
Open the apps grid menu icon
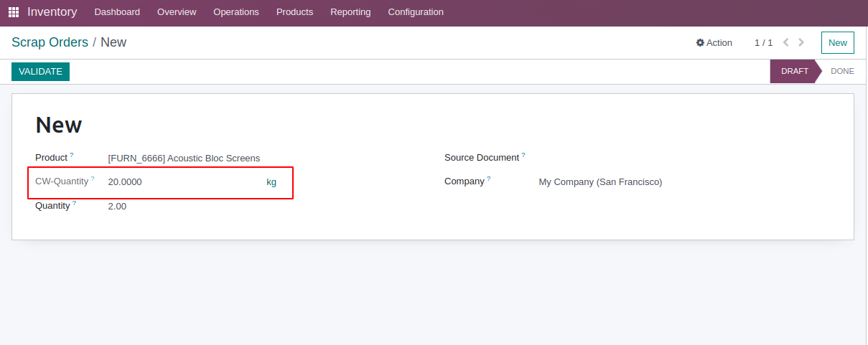[14, 12]
